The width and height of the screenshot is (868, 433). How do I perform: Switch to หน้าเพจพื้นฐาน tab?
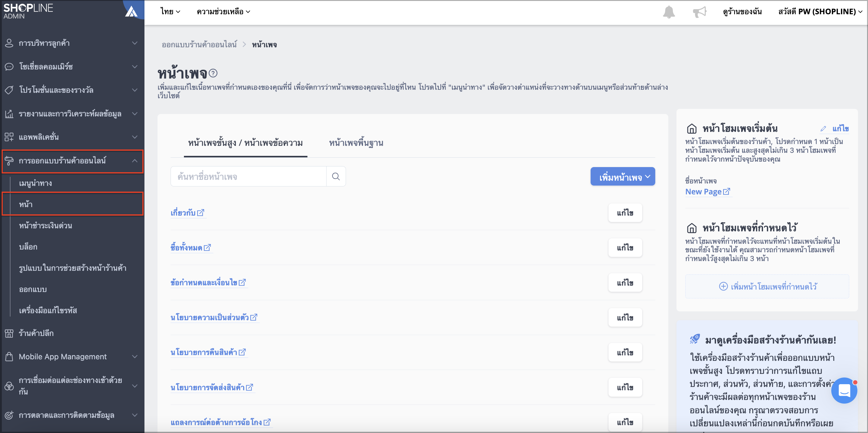(x=356, y=143)
